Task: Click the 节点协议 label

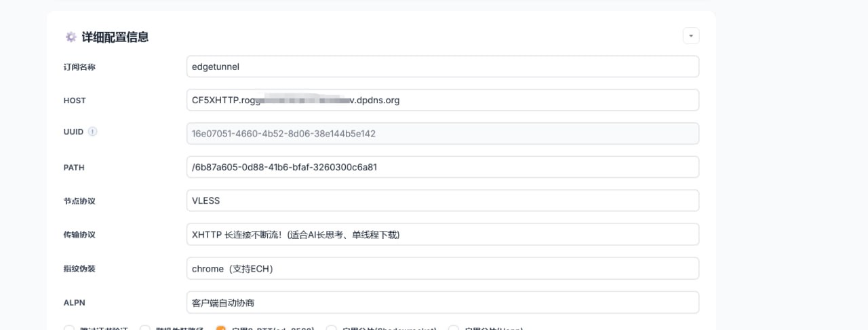Action: click(79, 201)
